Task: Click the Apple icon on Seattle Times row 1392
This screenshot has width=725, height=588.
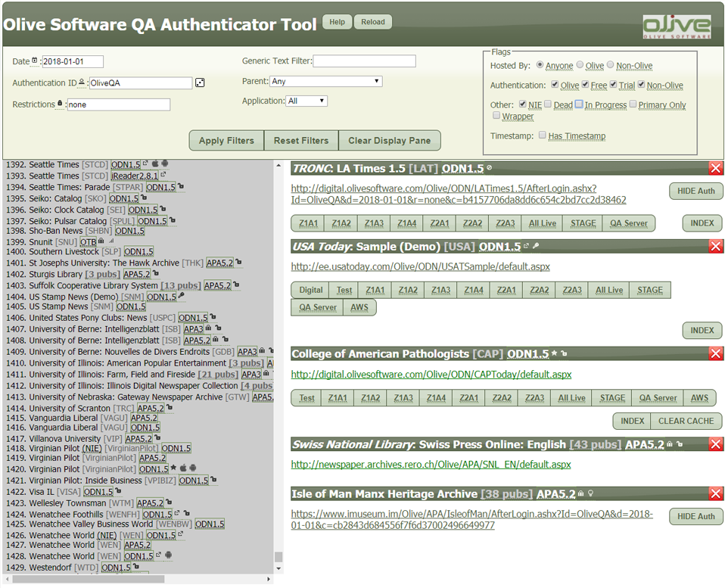Action: tap(155, 164)
